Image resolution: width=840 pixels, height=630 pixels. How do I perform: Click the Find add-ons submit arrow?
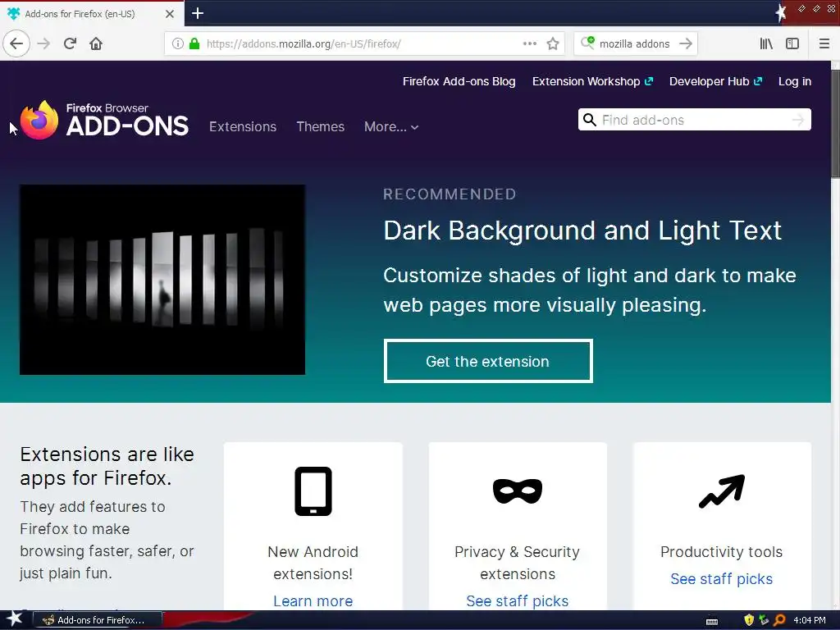pos(798,120)
